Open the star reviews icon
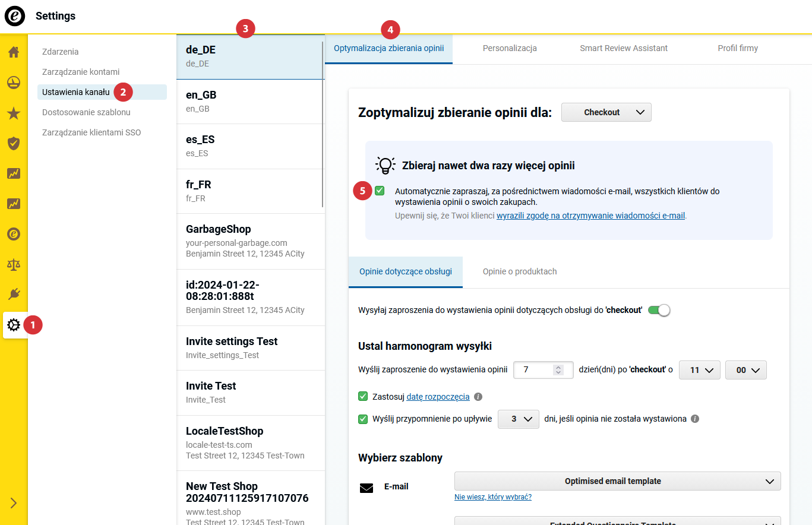This screenshot has width=812, height=525. (x=14, y=113)
